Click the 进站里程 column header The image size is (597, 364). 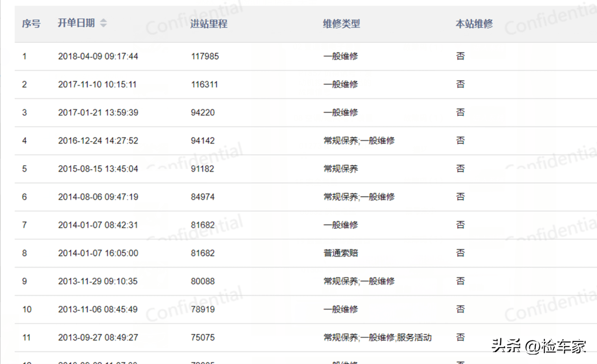tap(209, 24)
